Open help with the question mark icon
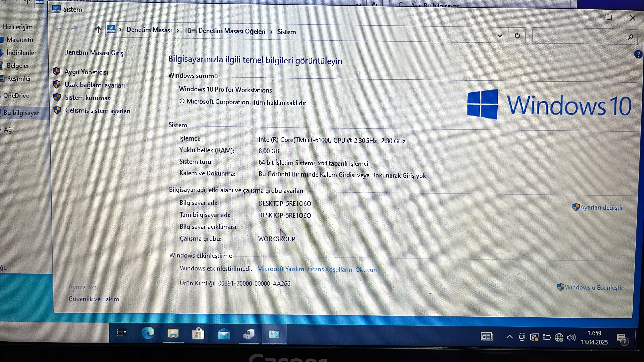Viewport: 644px width, 362px height. [638, 54]
